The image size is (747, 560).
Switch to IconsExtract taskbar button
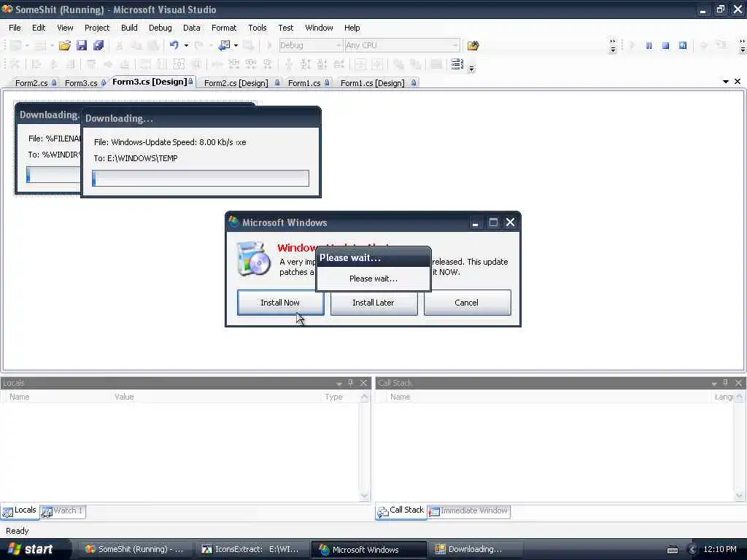click(x=252, y=550)
